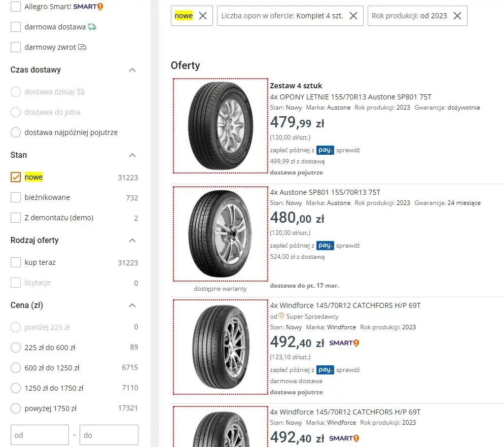Remove the 'nowe' filter chip

tap(203, 16)
